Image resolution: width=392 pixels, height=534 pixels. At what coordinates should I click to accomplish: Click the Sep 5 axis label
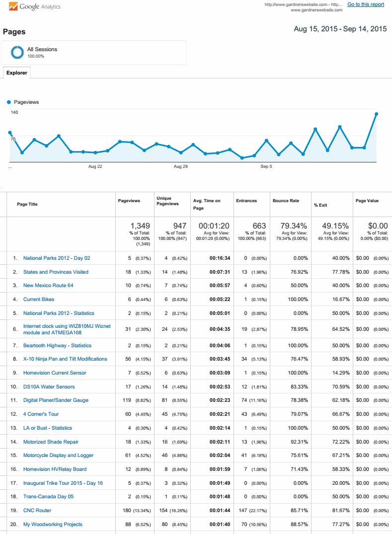(x=266, y=166)
